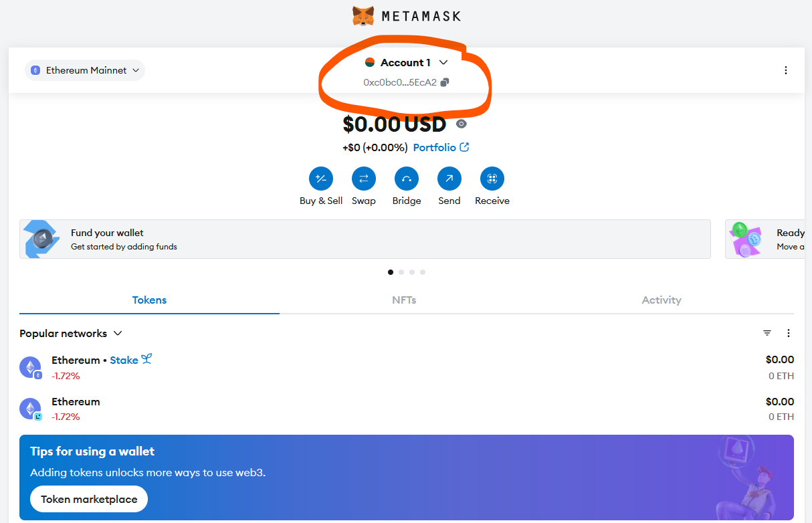Select the third carousel dot
Viewport: 812px width, 523px height.
412,272
